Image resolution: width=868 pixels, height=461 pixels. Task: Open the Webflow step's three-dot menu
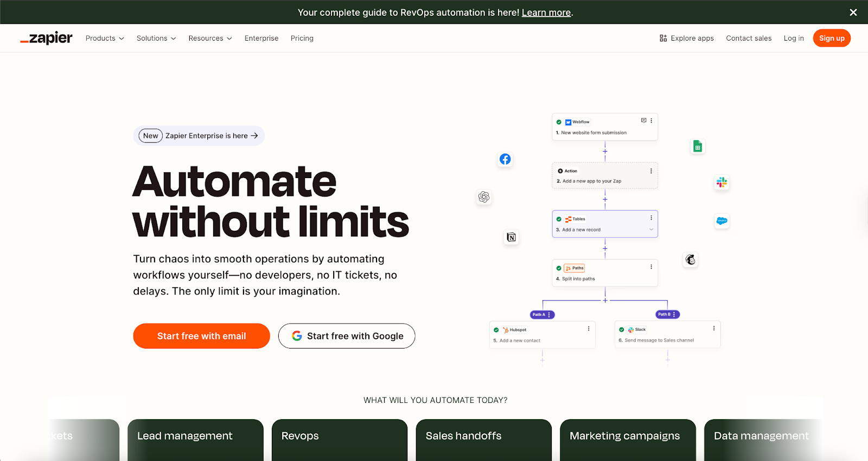(652, 121)
